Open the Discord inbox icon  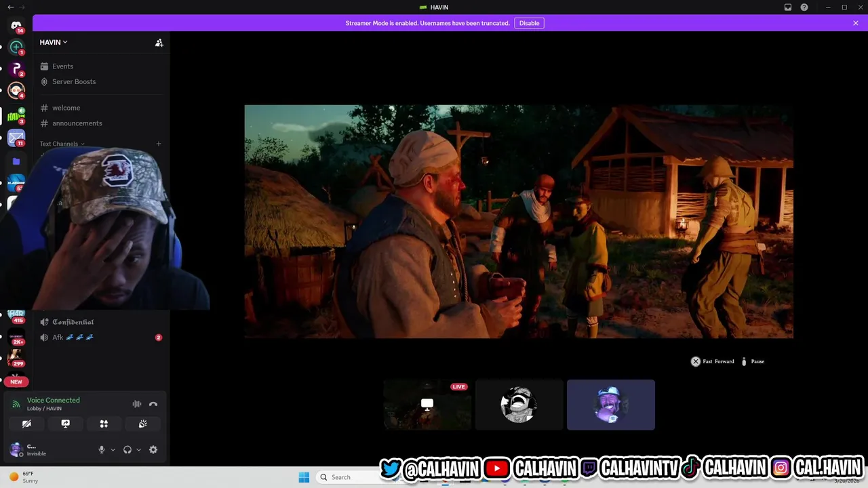(788, 7)
